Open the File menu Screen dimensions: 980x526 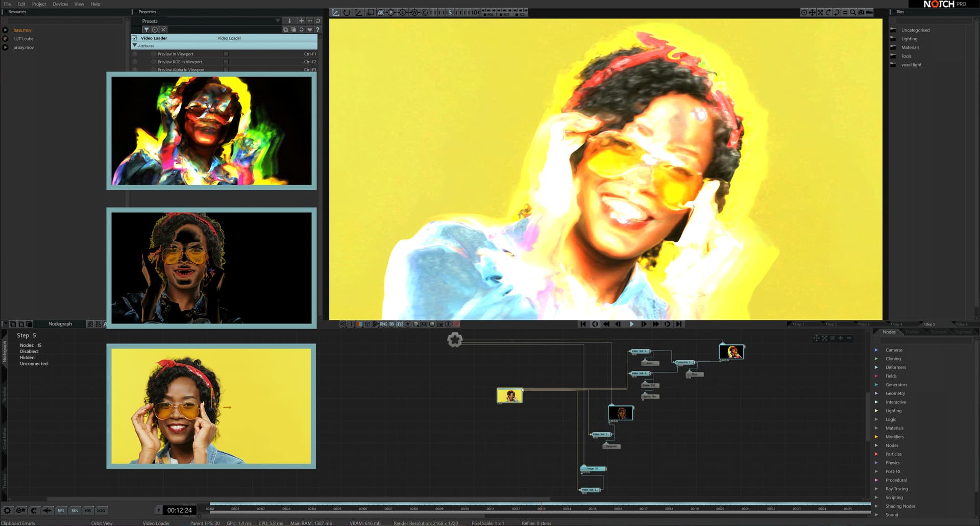[x=7, y=4]
